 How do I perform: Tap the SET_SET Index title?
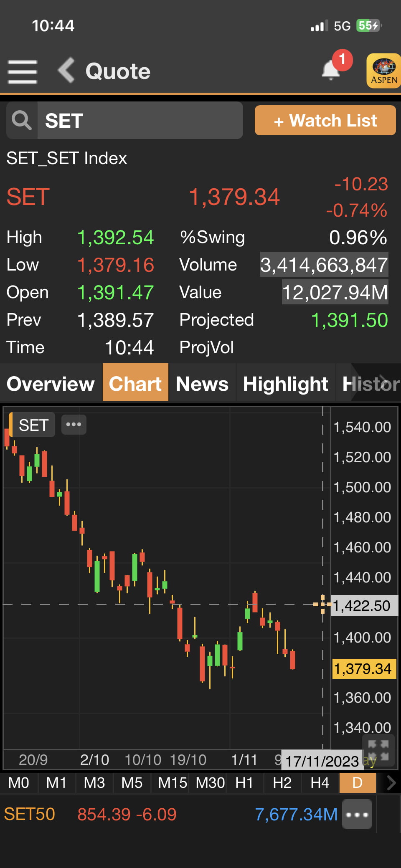[67, 158]
